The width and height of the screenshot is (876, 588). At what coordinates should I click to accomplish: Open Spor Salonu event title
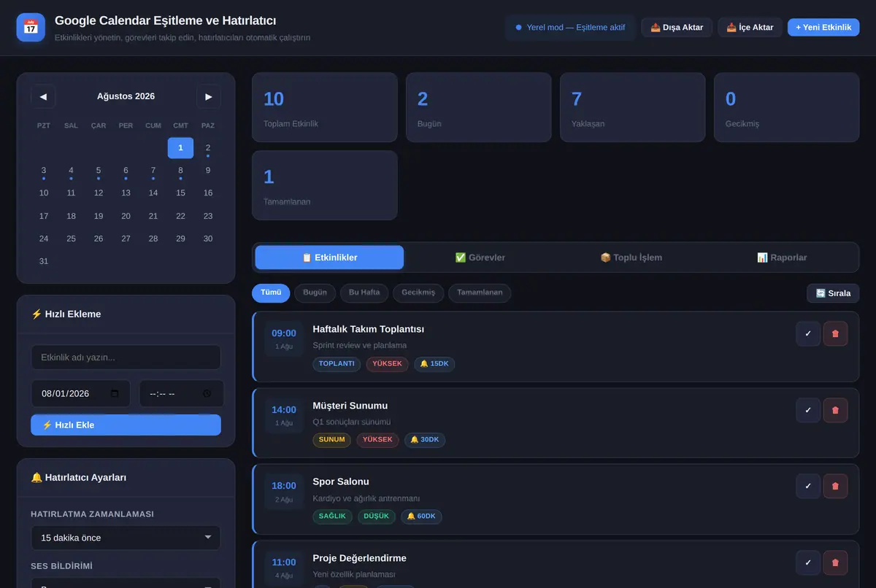[341, 481]
